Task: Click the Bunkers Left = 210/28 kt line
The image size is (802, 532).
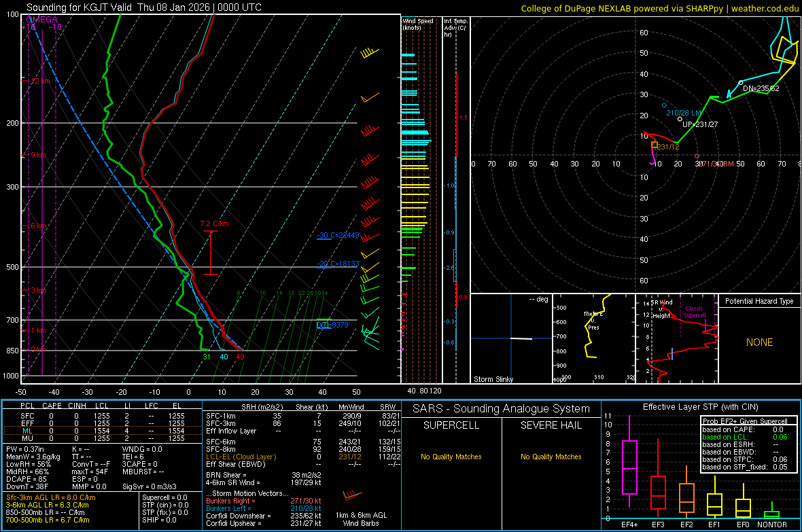Action: (x=264, y=508)
